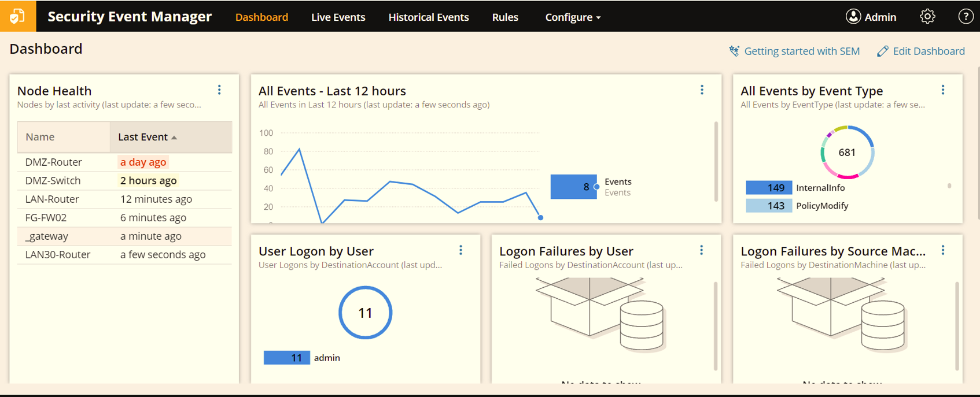980x397 pixels.
Task: Open Getting started with SEM link
Action: [x=802, y=51]
